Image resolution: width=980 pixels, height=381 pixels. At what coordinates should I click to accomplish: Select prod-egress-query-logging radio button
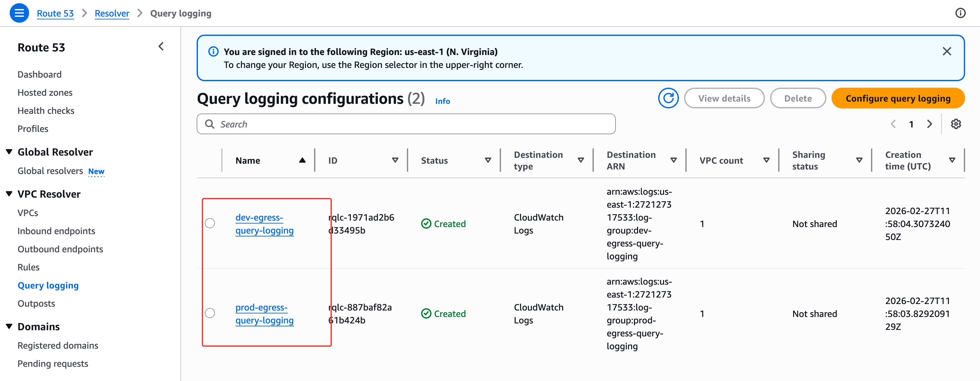pos(210,313)
